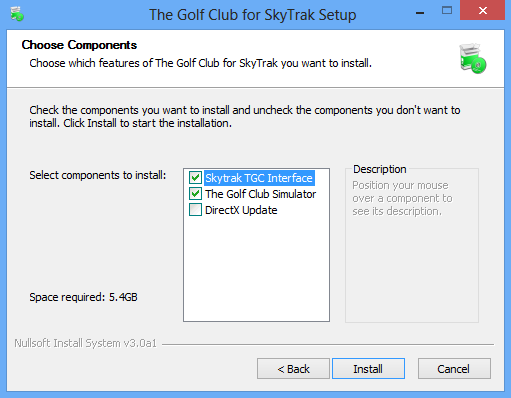Click the installer icon in the title bar
Screen dimensions: 511x398
tap(17, 14)
